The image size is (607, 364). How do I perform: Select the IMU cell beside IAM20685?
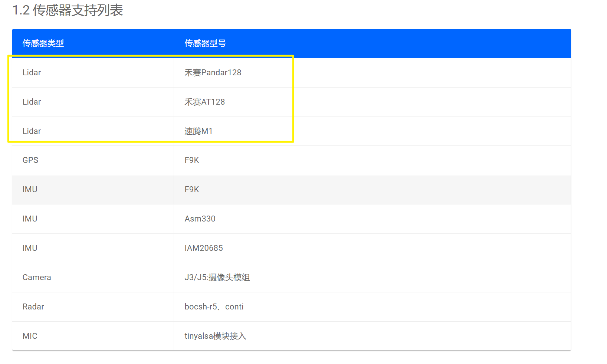coord(30,248)
